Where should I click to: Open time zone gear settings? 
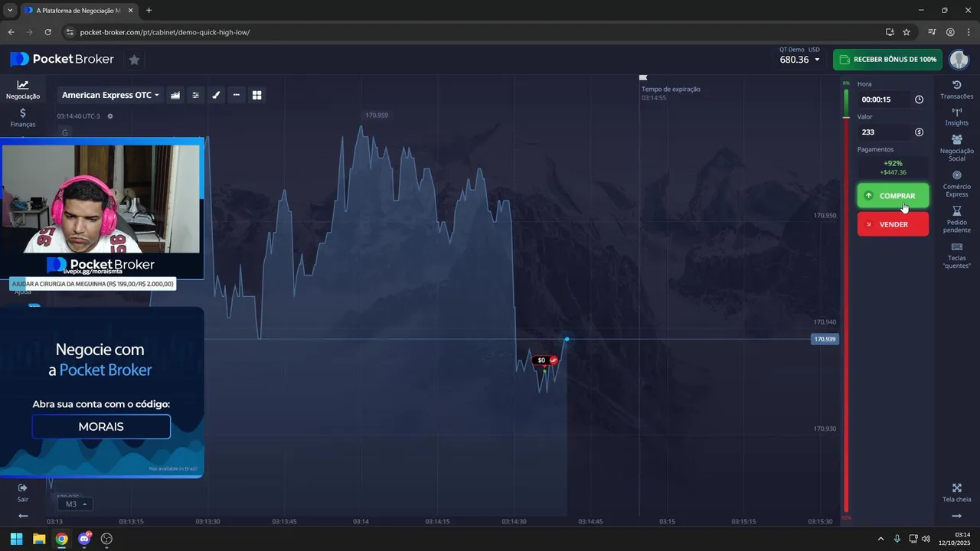pyautogui.click(x=110, y=116)
